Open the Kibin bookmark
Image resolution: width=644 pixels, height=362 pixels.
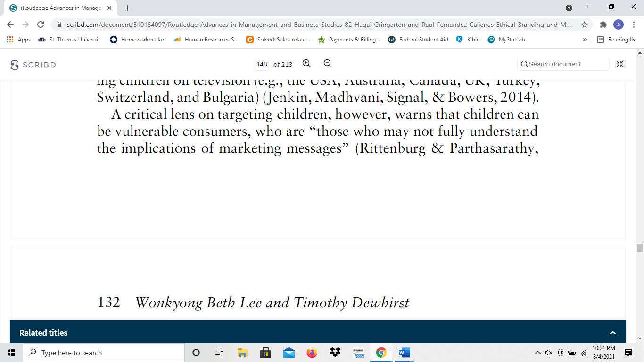pos(468,40)
